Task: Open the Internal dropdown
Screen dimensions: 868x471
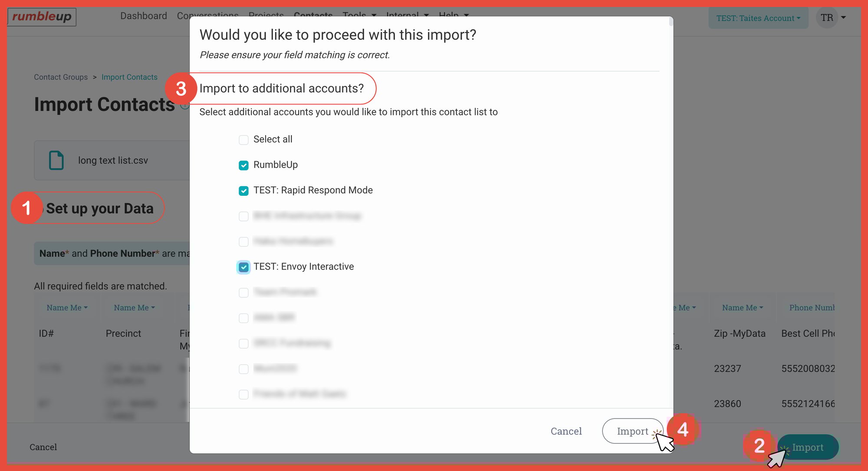Action: pyautogui.click(x=407, y=16)
